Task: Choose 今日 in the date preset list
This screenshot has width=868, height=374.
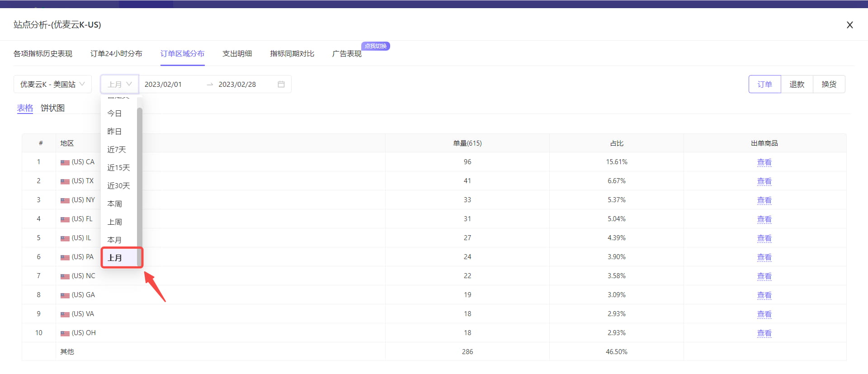Action: (119, 113)
